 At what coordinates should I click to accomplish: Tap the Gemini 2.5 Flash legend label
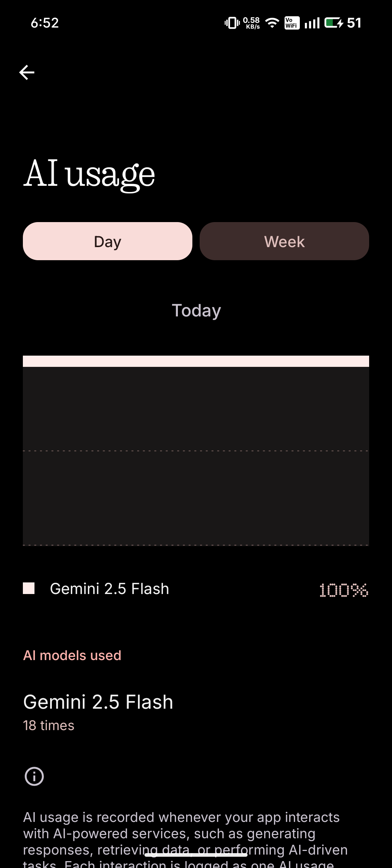click(x=109, y=589)
